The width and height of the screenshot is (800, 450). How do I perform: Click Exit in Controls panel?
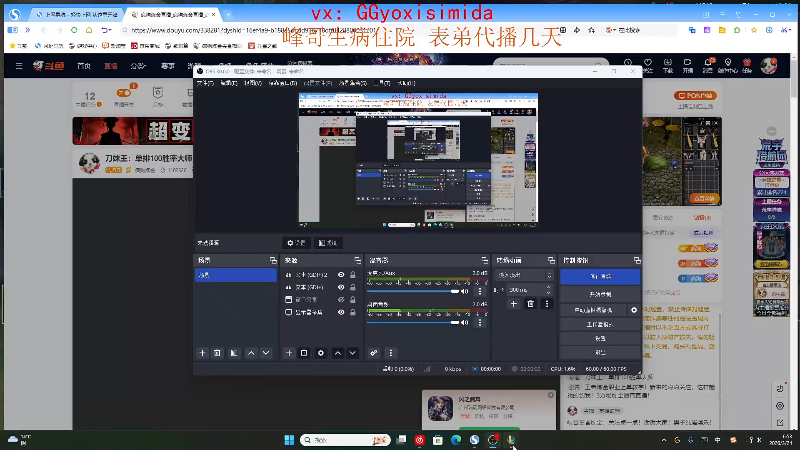[600, 352]
